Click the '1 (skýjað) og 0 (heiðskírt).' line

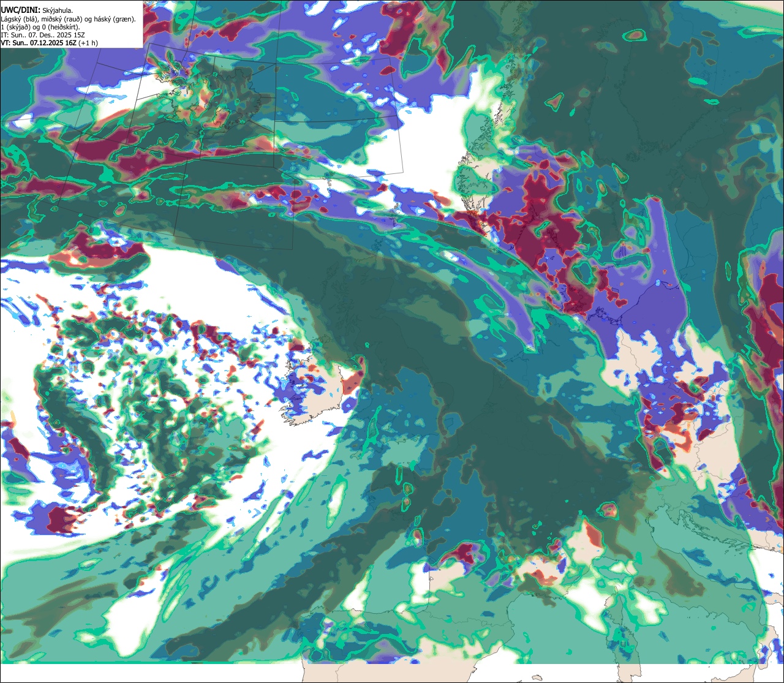coord(40,27)
